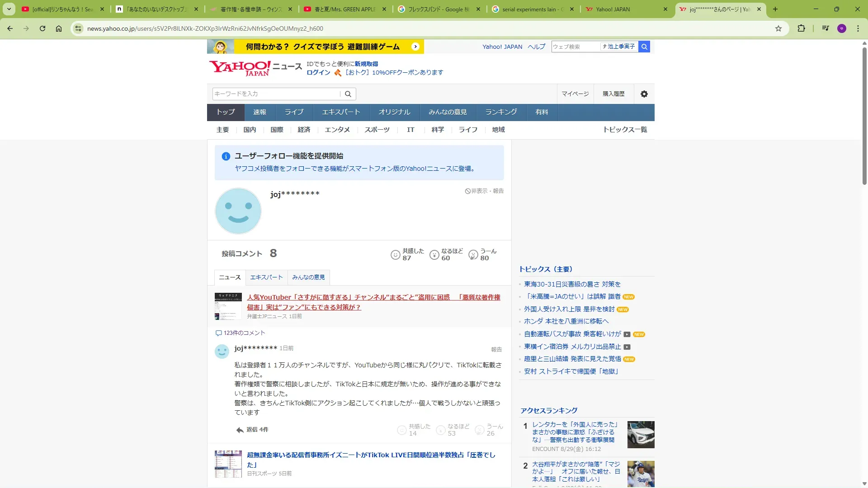The image size is (868, 488).
Task: Click the ログイン link
Action: pos(318,72)
